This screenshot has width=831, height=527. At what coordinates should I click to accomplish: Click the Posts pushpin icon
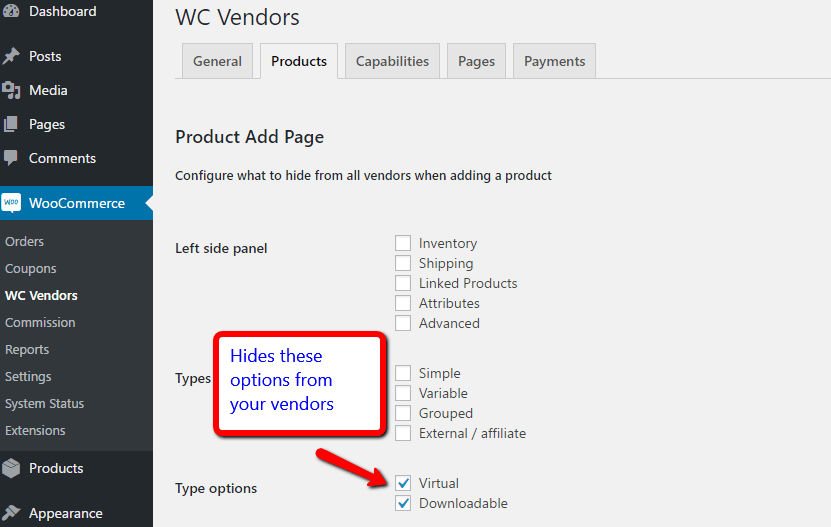point(12,56)
